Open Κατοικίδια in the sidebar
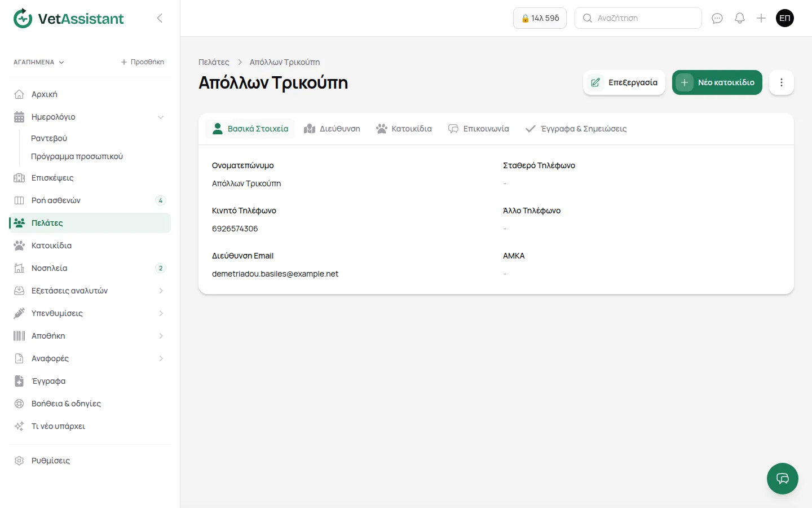The image size is (812, 508). tap(90, 246)
